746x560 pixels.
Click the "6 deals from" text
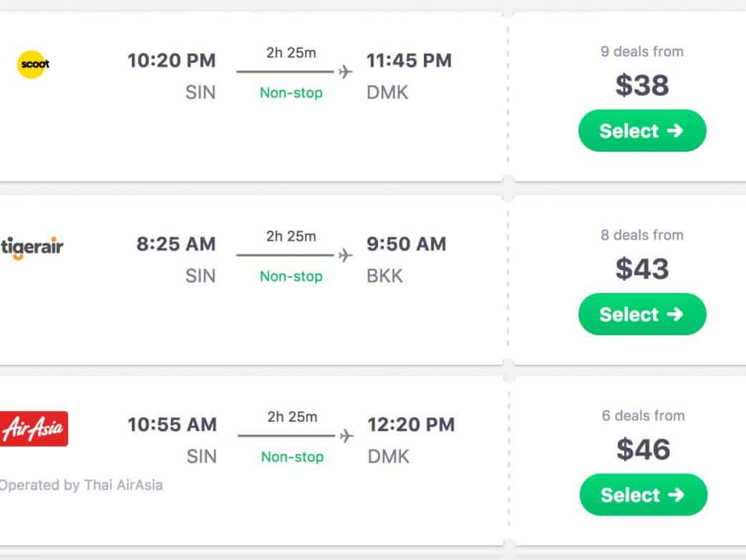pyautogui.click(x=643, y=415)
